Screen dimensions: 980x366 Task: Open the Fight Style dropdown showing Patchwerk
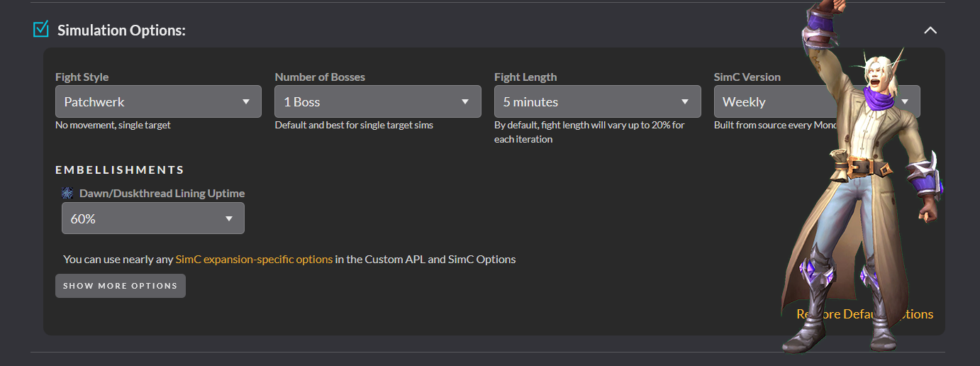(157, 101)
